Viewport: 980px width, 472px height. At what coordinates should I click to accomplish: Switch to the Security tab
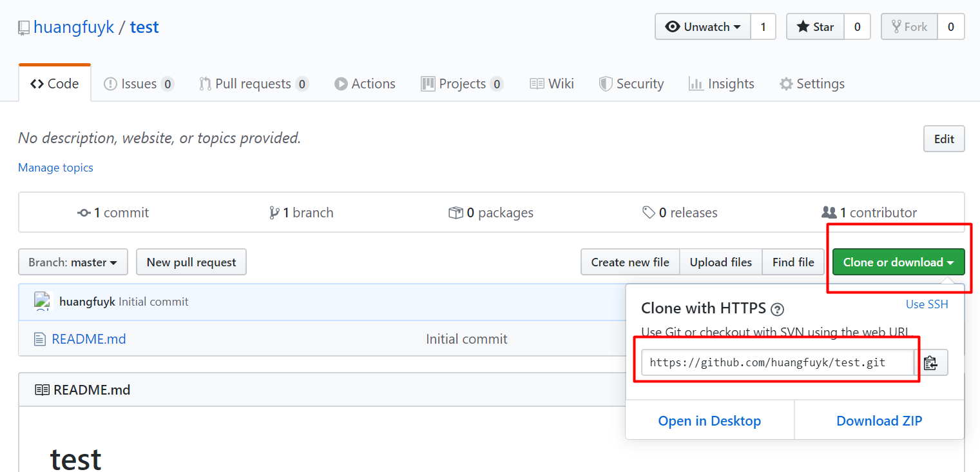pyautogui.click(x=631, y=84)
